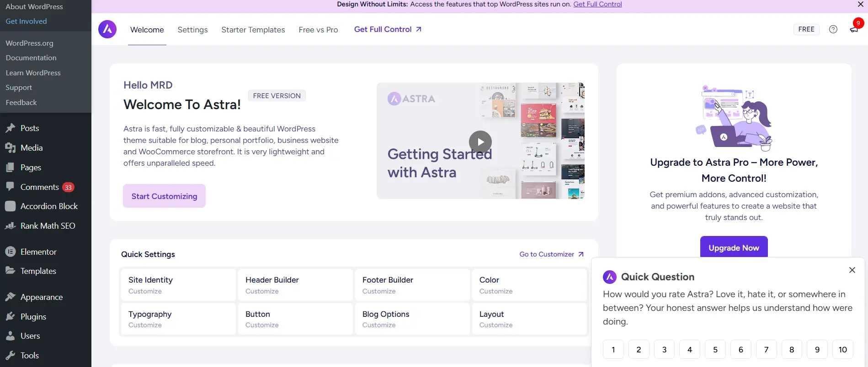Viewport: 868px width, 367px height.
Task: Click the Appearance brush icon in sidebar
Action: tap(10, 297)
